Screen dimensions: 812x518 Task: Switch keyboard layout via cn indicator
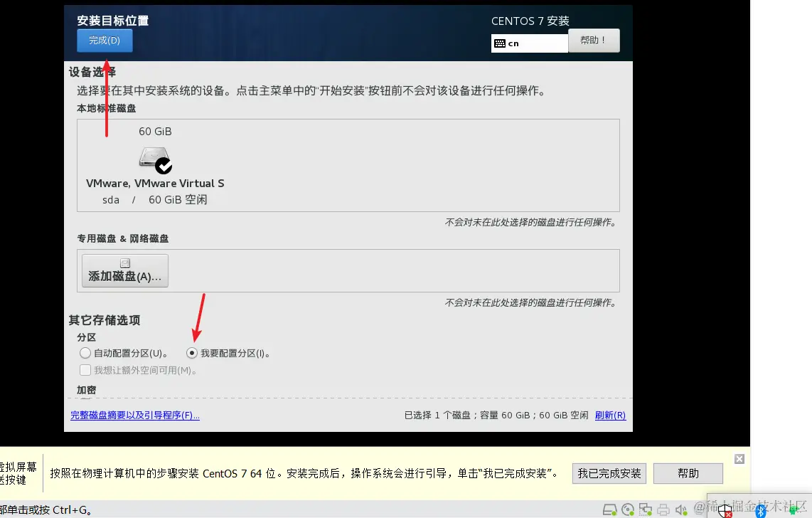tap(529, 43)
